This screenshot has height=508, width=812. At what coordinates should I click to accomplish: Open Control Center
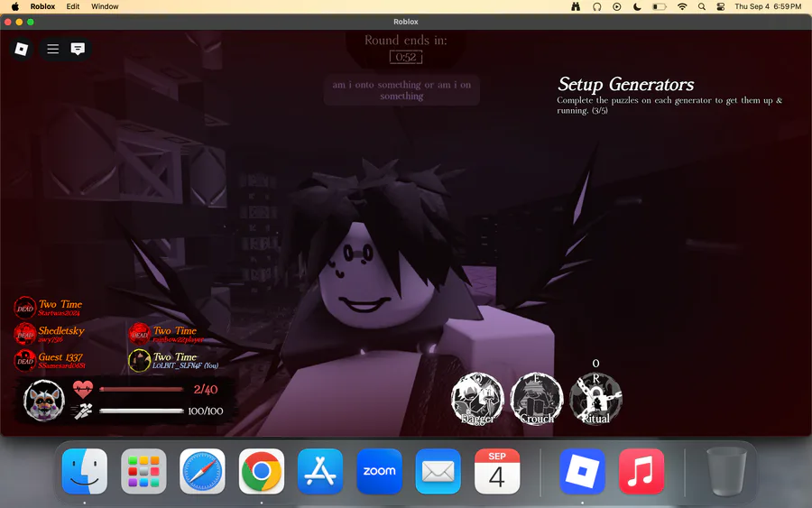pyautogui.click(x=720, y=6)
